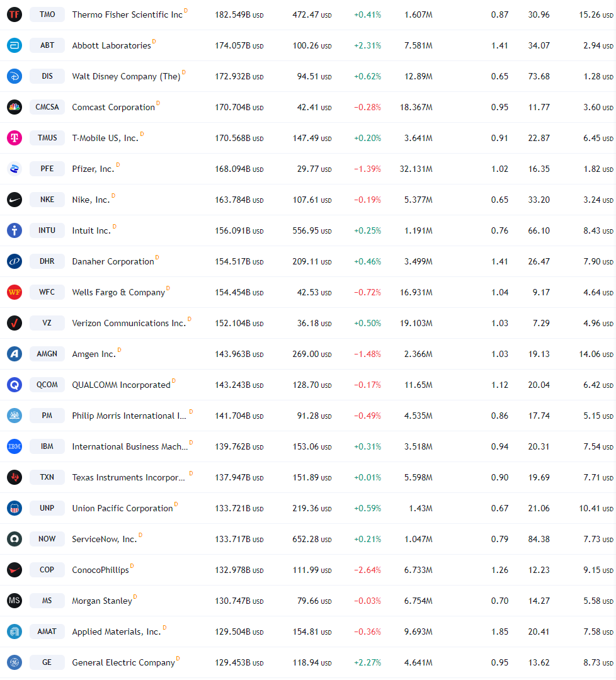Open the Philip Morris International link
The height and width of the screenshot is (680, 616).
(x=129, y=416)
